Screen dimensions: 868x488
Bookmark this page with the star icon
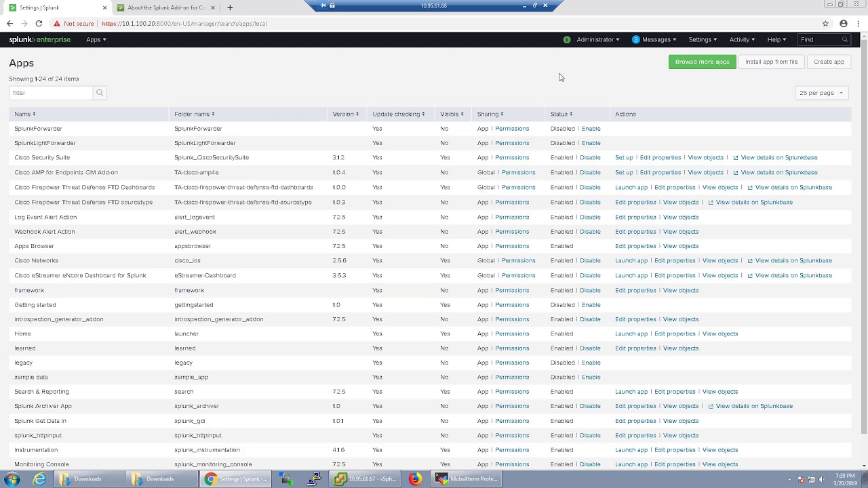825,24
